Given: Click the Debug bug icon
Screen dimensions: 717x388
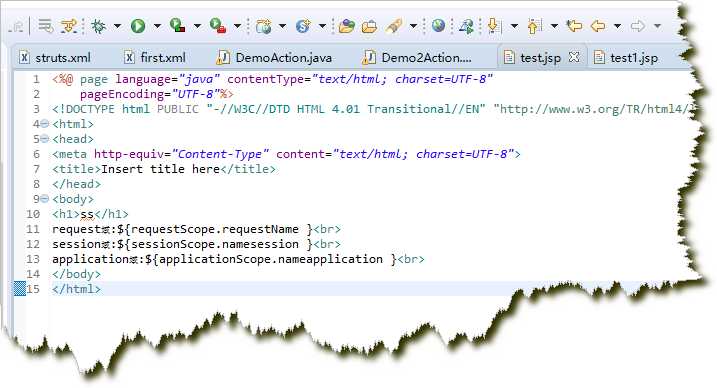Looking at the screenshot, I should [98, 26].
